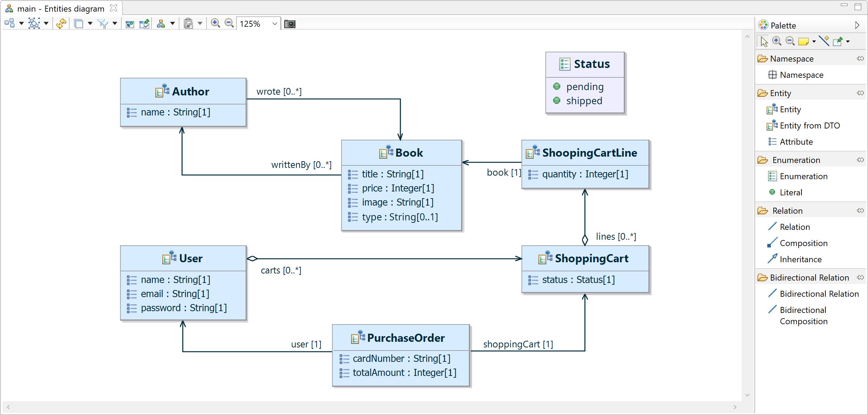Click the filters funnel icon in toolbar
This screenshot has height=415, width=868.
pyautogui.click(x=103, y=24)
